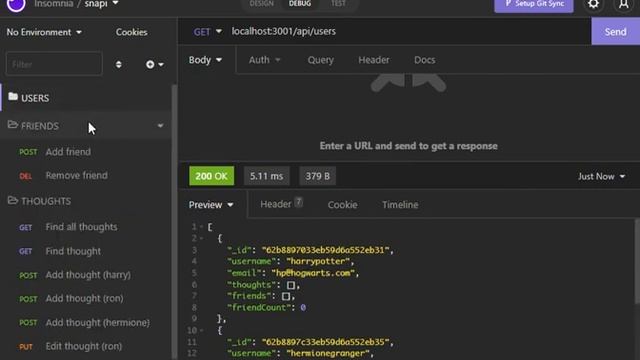Click the friendCount value 0
Viewport: 640px width, 360px height.
tap(303, 307)
